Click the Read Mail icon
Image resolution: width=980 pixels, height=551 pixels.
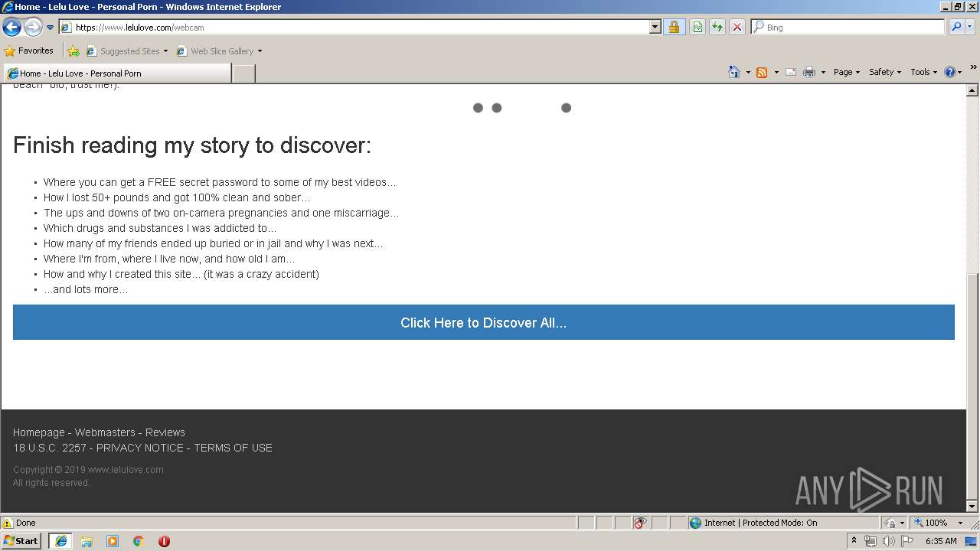point(791,72)
